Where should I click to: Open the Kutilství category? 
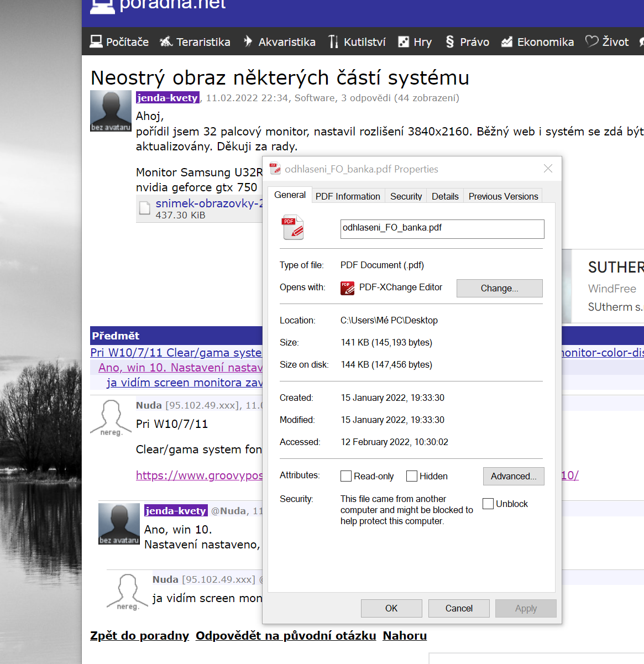tap(357, 42)
